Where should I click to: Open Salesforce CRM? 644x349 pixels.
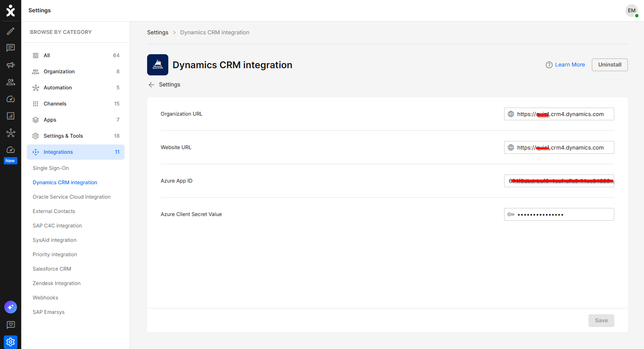[52, 269]
